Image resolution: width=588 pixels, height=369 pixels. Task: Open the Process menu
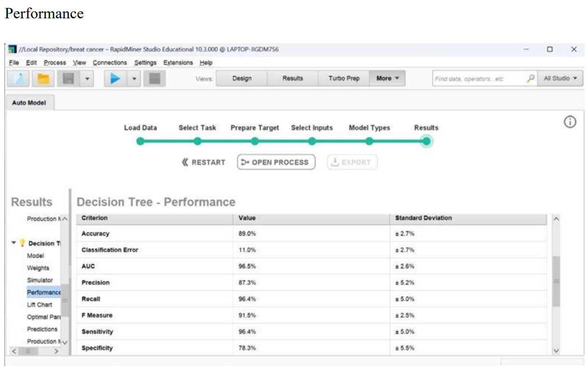55,63
